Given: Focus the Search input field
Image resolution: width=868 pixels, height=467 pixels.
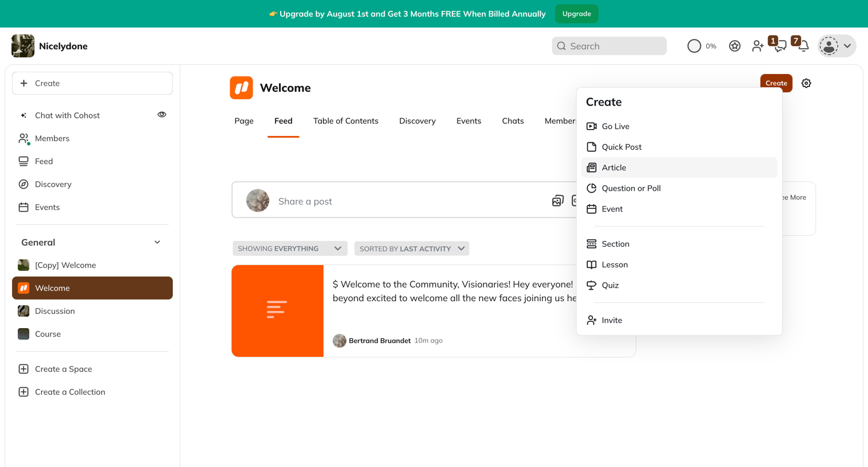Looking at the screenshot, I should pyautogui.click(x=609, y=46).
